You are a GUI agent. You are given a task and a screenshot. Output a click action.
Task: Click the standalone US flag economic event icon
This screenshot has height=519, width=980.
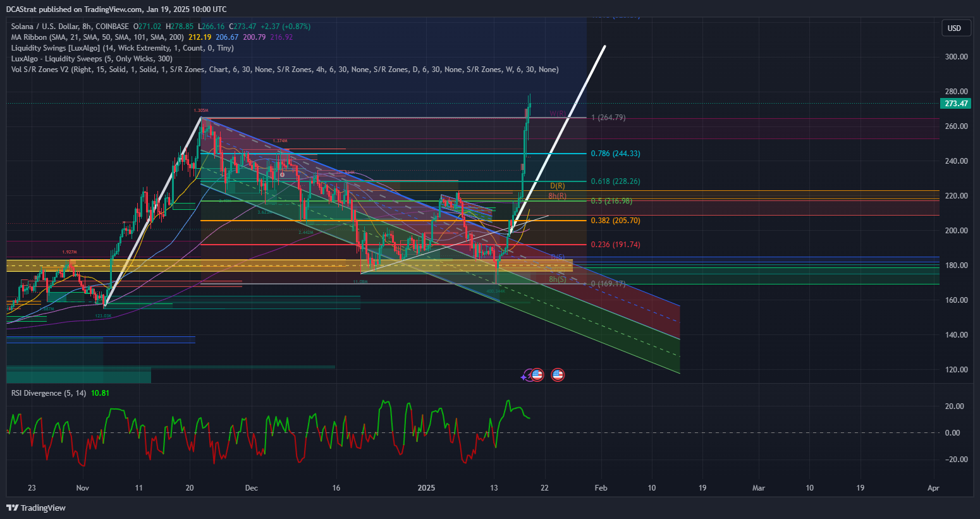click(558, 375)
